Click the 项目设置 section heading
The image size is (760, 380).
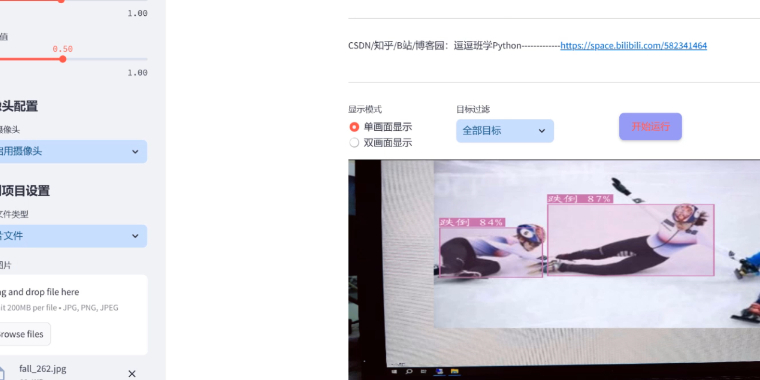24,190
